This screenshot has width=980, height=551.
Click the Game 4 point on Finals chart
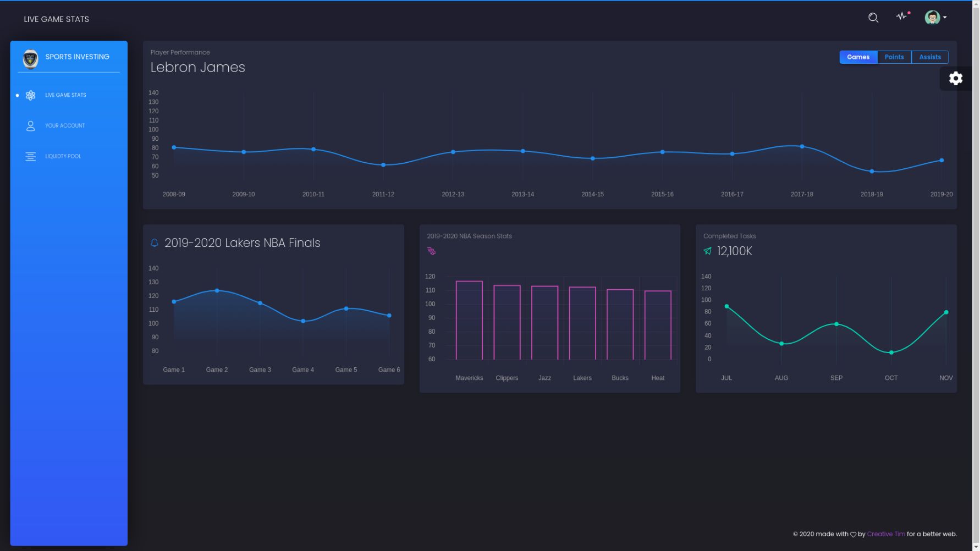[303, 321]
